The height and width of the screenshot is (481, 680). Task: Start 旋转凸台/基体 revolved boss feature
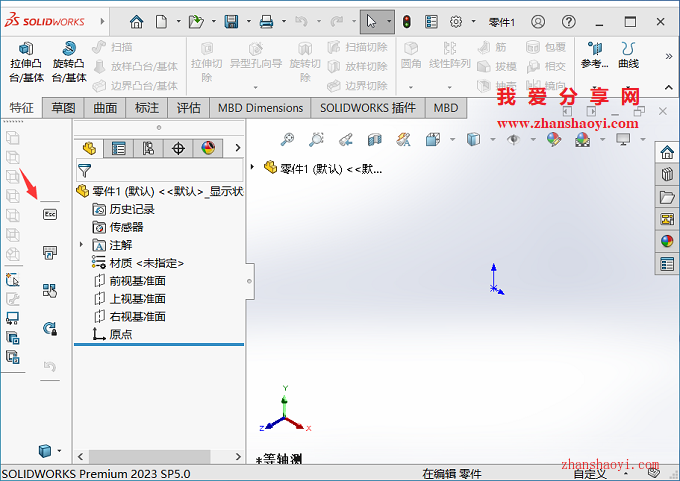click(69, 62)
